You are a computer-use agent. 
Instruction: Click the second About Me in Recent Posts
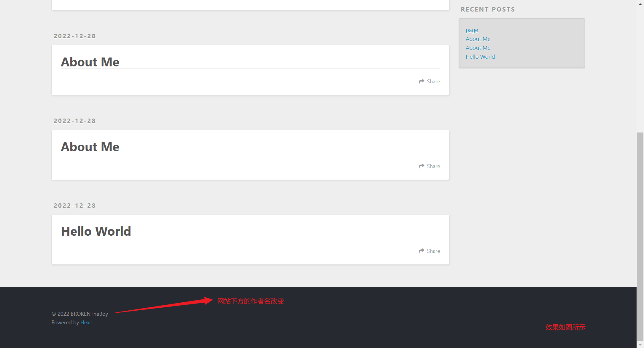point(478,47)
